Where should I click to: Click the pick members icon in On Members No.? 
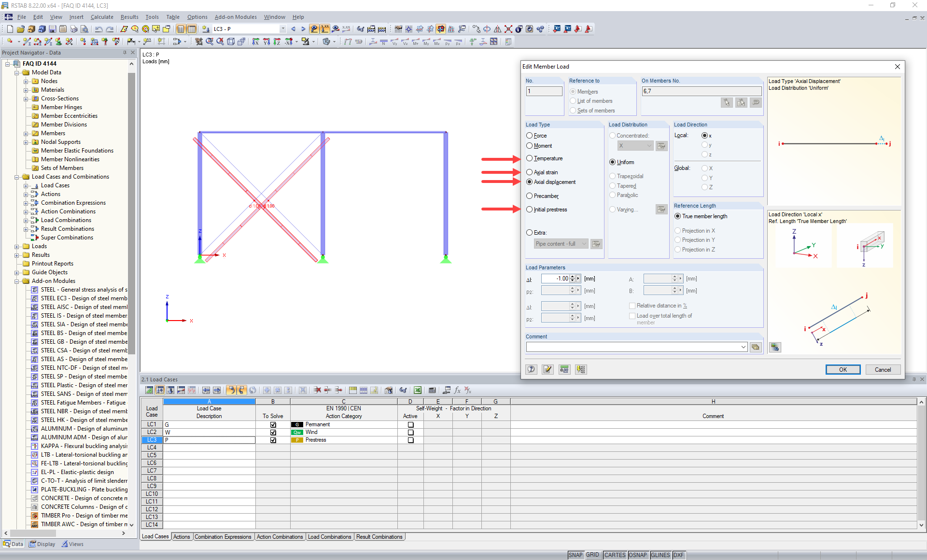[x=727, y=102]
